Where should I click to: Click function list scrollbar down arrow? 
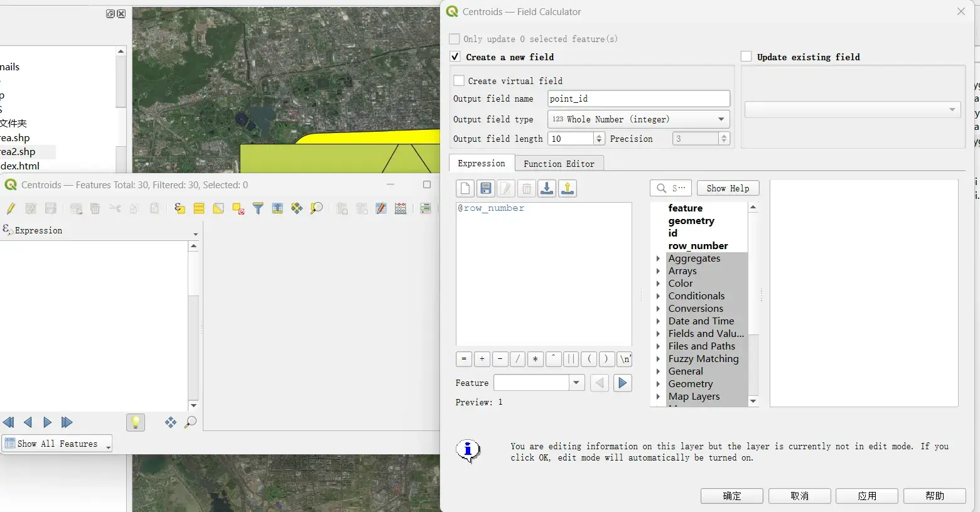tap(753, 401)
